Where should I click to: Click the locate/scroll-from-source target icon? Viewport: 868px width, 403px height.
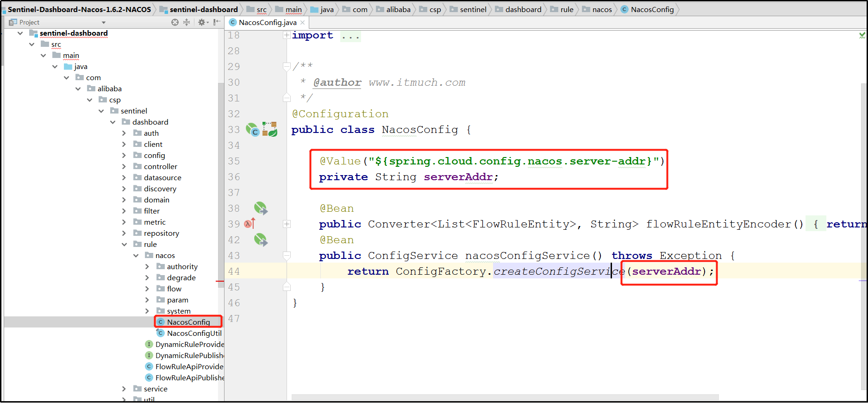click(x=175, y=22)
